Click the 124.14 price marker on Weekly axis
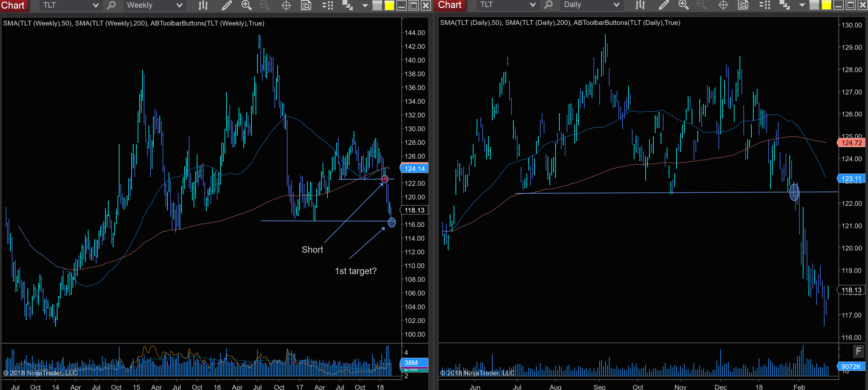The width and height of the screenshot is (868, 390). tap(414, 169)
